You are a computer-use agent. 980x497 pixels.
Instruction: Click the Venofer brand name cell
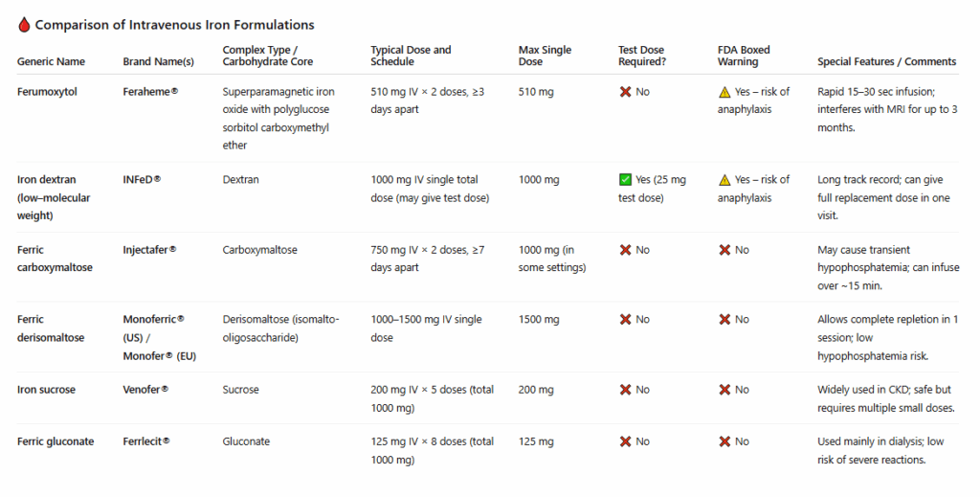[x=145, y=390]
